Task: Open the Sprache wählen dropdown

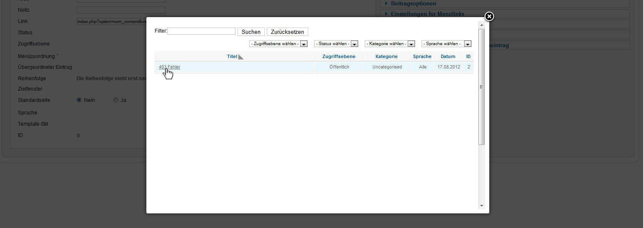Action: [447, 44]
